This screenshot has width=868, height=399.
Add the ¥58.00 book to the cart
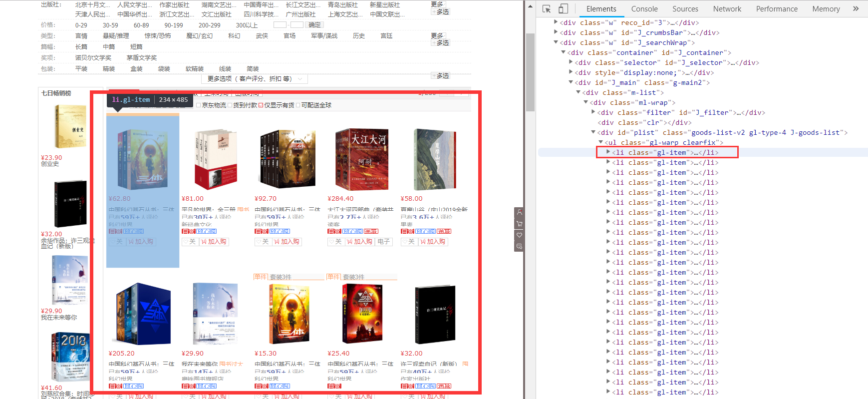[432, 242]
